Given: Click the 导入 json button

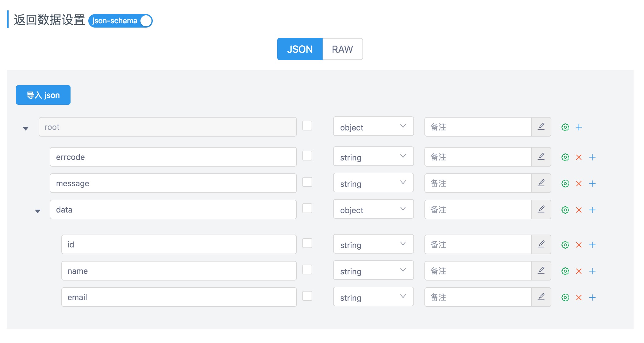Looking at the screenshot, I should pyautogui.click(x=43, y=95).
